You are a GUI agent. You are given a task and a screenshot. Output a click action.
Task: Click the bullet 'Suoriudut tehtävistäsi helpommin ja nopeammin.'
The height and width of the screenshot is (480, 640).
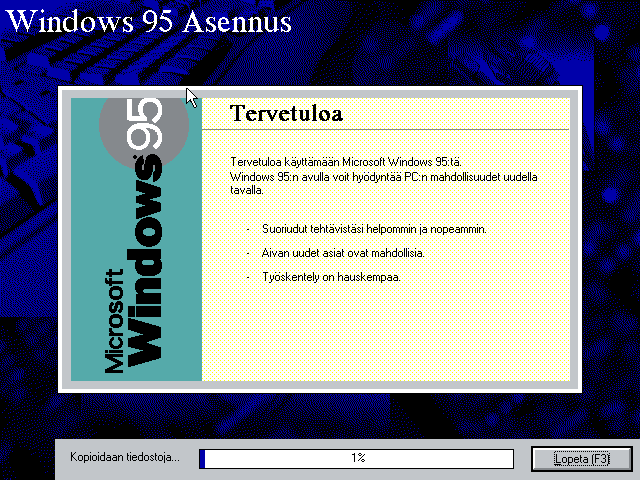(x=374, y=229)
